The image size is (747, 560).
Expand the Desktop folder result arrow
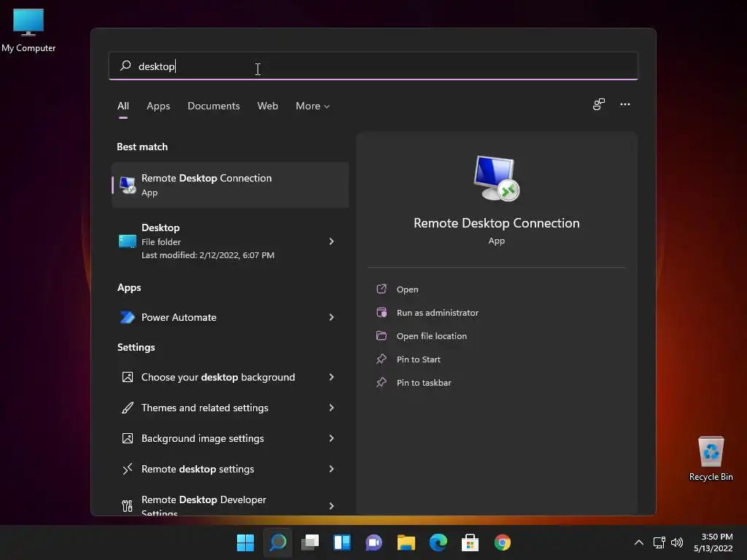pyautogui.click(x=332, y=241)
